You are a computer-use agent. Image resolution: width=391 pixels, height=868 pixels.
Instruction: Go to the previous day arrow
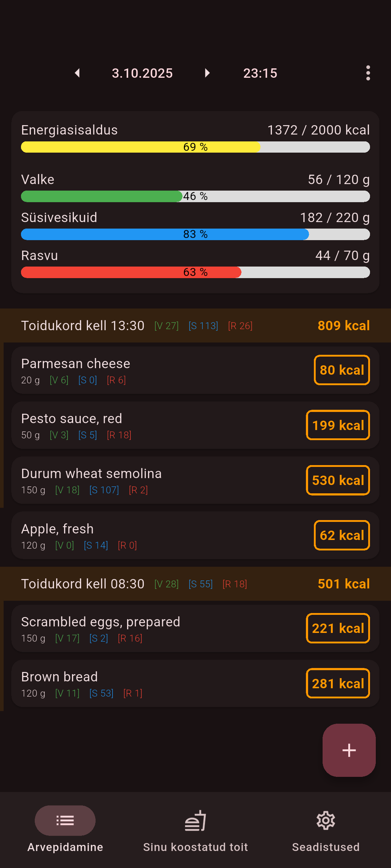[x=77, y=73]
